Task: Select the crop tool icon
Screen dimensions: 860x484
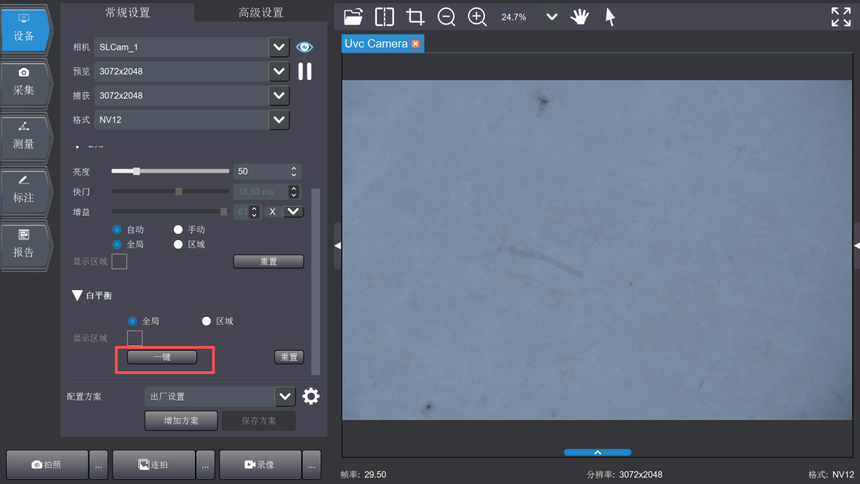Action: (415, 17)
